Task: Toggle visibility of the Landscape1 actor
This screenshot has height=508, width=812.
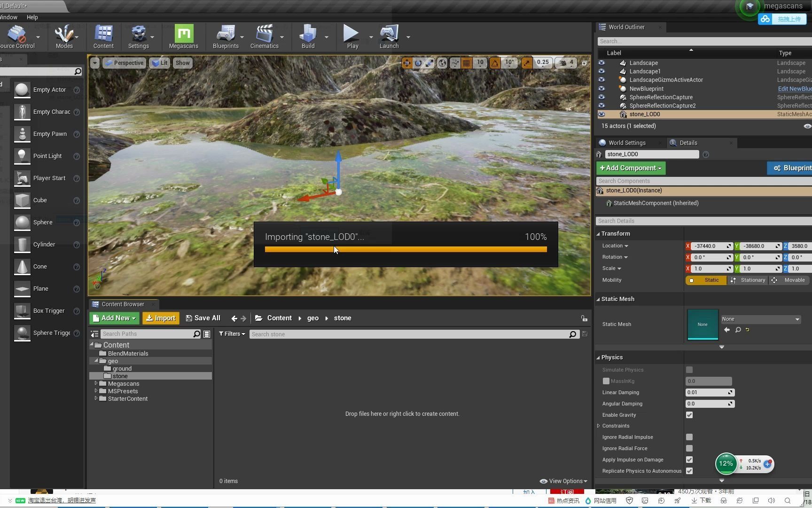Action: click(601, 71)
